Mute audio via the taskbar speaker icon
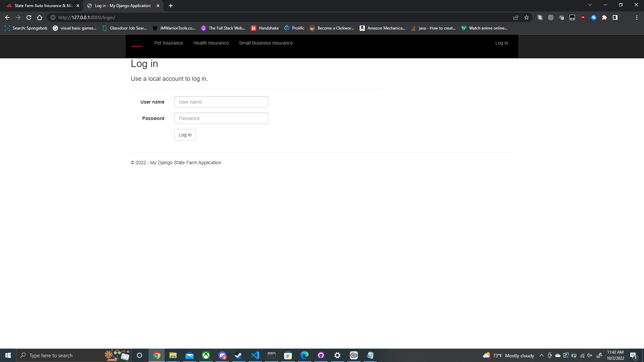The width and height of the screenshot is (644, 362). point(590,356)
